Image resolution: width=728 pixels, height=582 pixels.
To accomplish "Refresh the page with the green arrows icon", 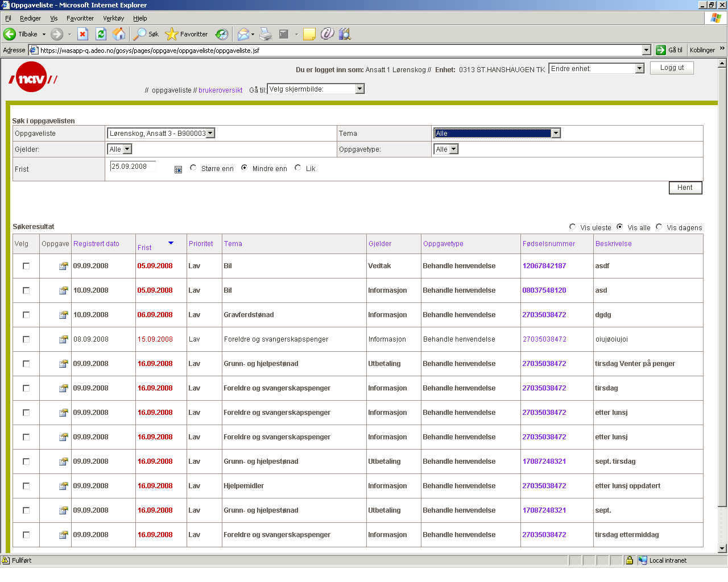I will 101,34.
